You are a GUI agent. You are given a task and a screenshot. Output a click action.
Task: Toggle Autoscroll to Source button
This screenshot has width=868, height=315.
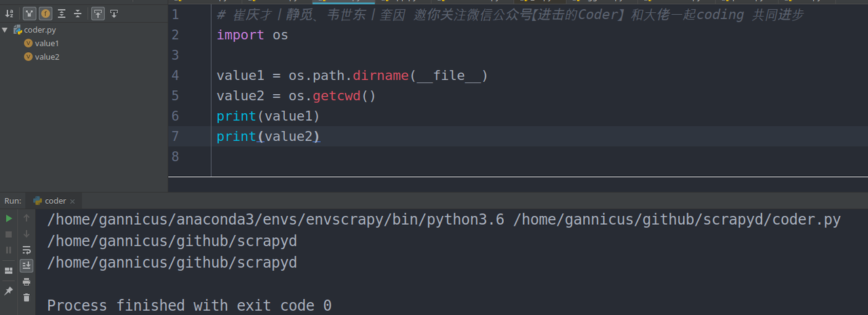pos(98,14)
